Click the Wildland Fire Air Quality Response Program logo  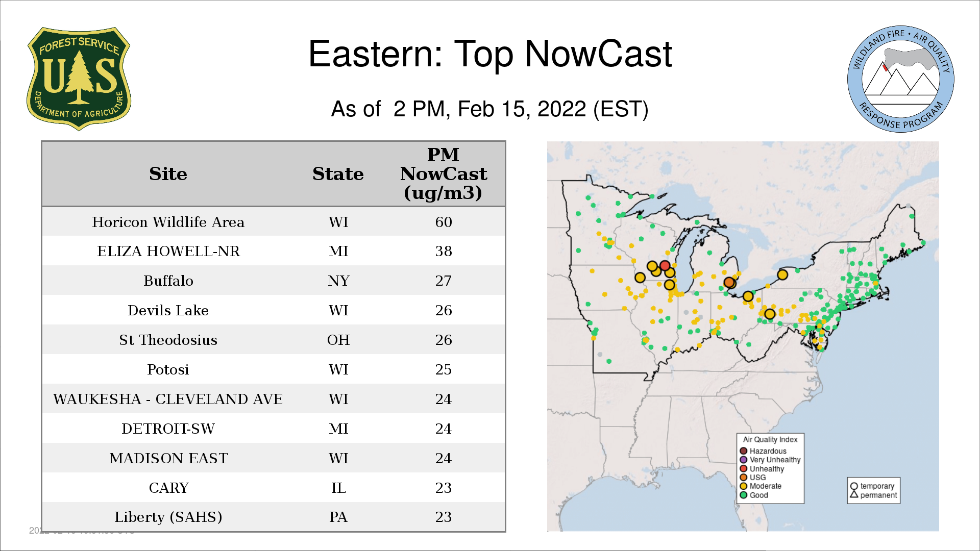tap(900, 79)
